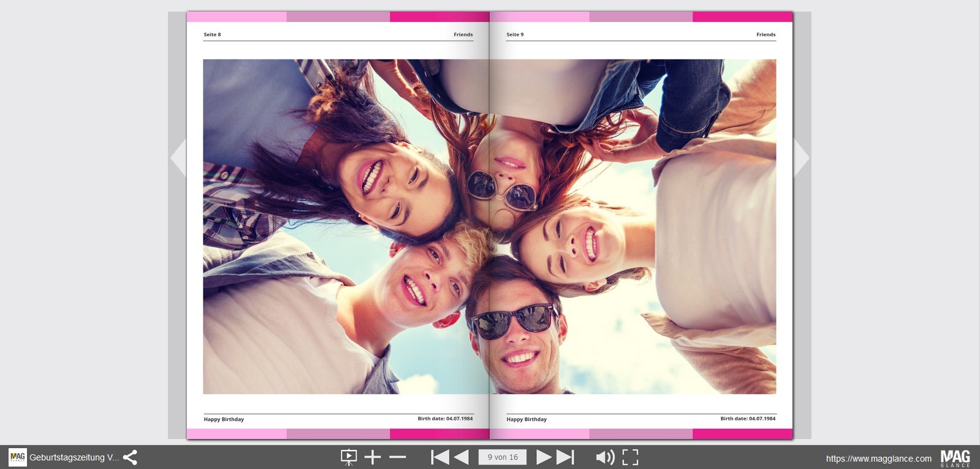
Task: Jump to first page
Action: coord(440,457)
